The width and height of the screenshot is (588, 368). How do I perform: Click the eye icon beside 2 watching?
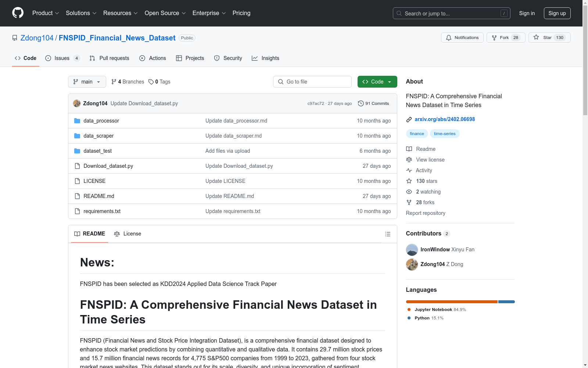pos(409,192)
